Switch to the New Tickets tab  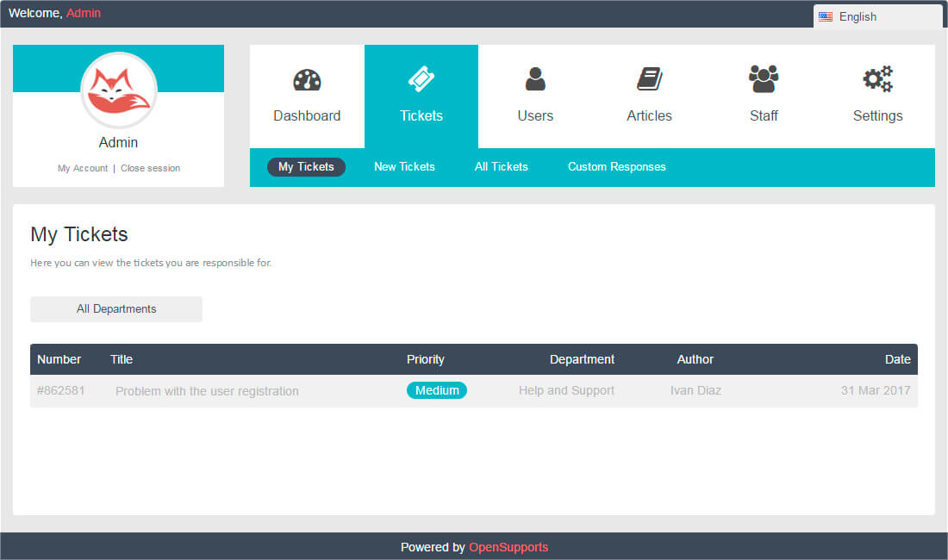[x=404, y=166]
